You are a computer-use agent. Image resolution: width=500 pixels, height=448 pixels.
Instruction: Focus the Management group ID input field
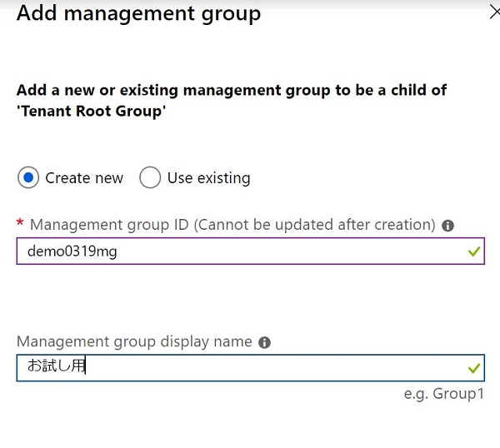point(251,251)
